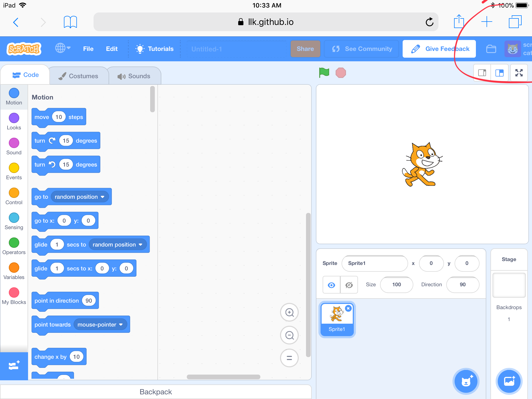Screen dimensions: 532x399
Task: Click the green flag to start
Action: pos(324,73)
